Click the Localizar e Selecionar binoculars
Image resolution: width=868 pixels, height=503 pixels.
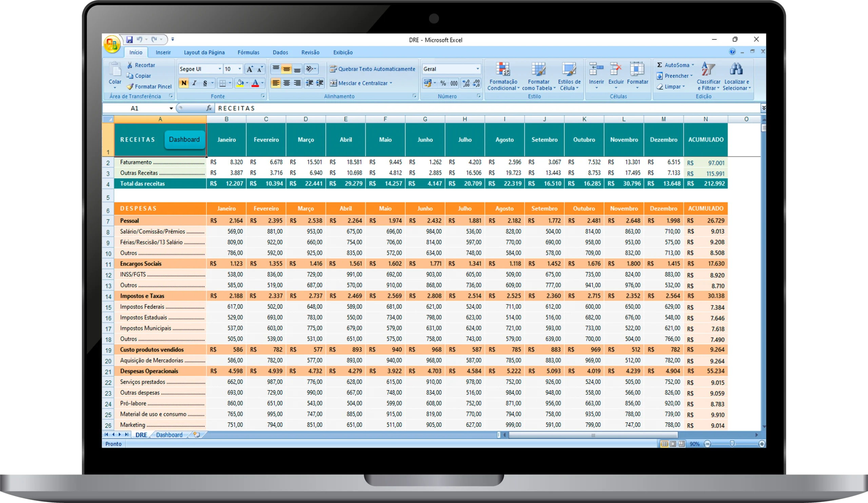736,69
